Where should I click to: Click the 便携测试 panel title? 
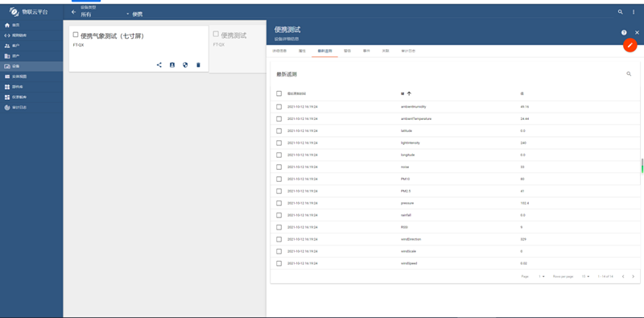tap(287, 30)
